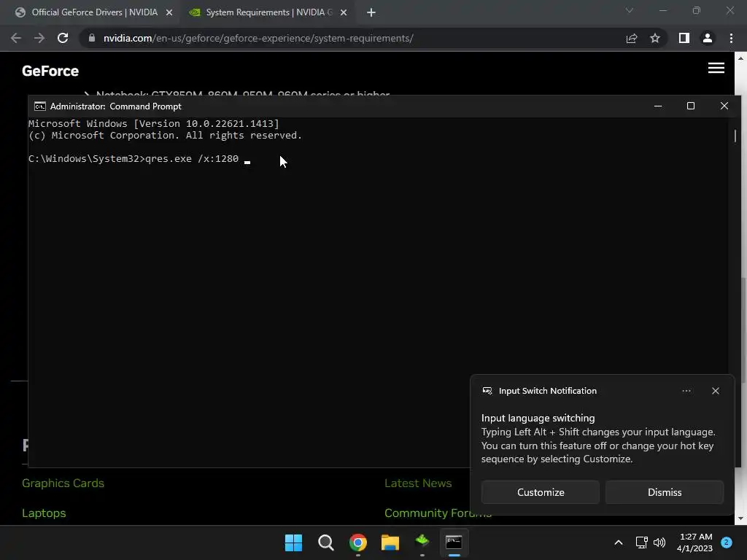The width and height of the screenshot is (747, 560).
Task: Click Command Prompt taskbar icon
Action: [x=454, y=542]
